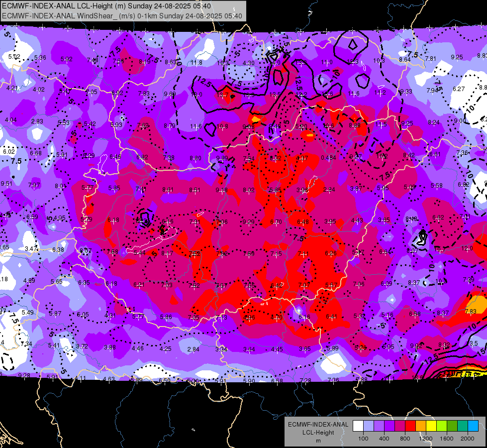
Task: Select the grid value 8.63
Action: 171,62
